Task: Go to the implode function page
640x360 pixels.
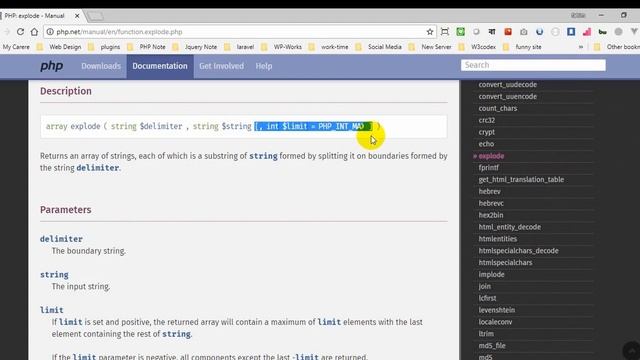Action: pyautogui.click(x=491, y=274)
